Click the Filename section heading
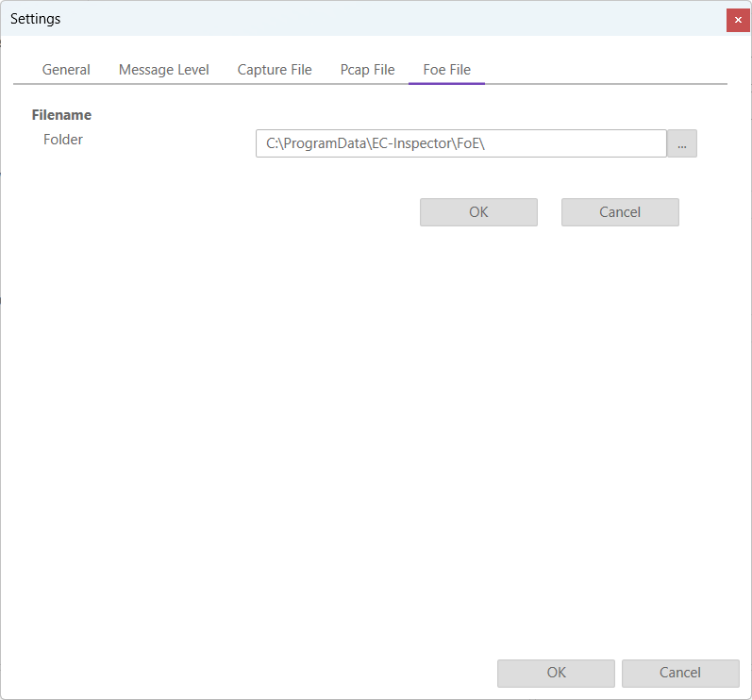This screenshot has height=700, width=752. coord(61,115)
